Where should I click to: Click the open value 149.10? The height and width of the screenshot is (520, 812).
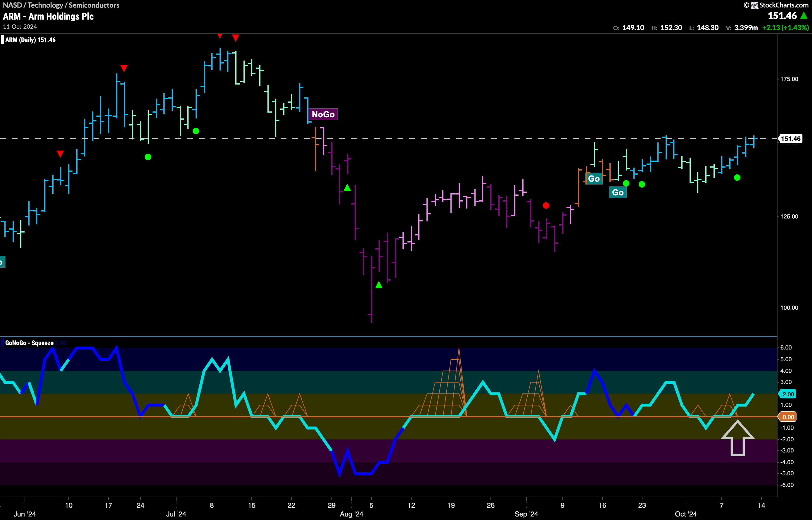(x=633, y=28)
